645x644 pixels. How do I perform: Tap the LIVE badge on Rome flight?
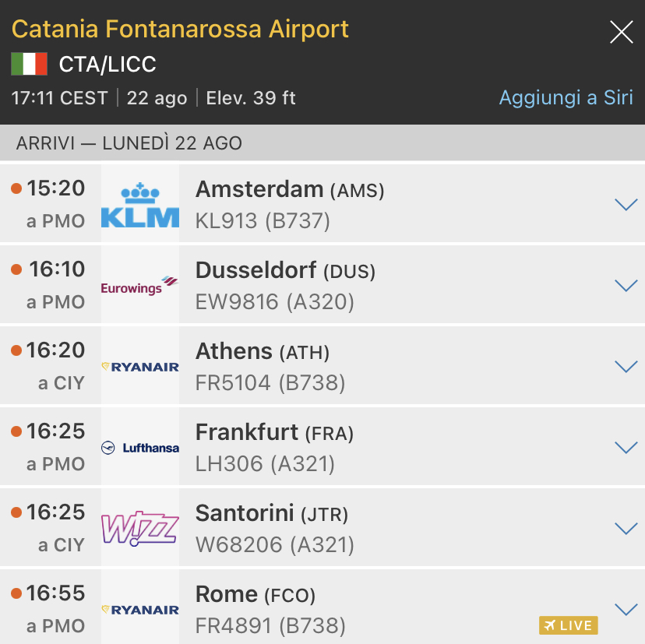coord(568,625)
